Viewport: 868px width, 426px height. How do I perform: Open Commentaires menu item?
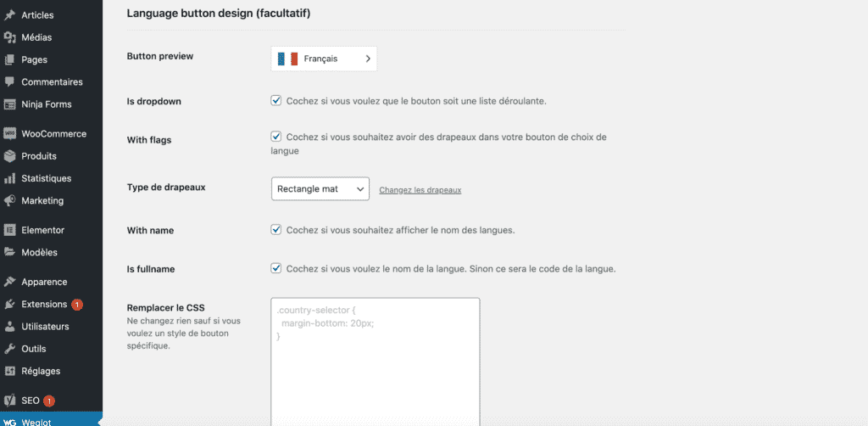coord(51,82)
